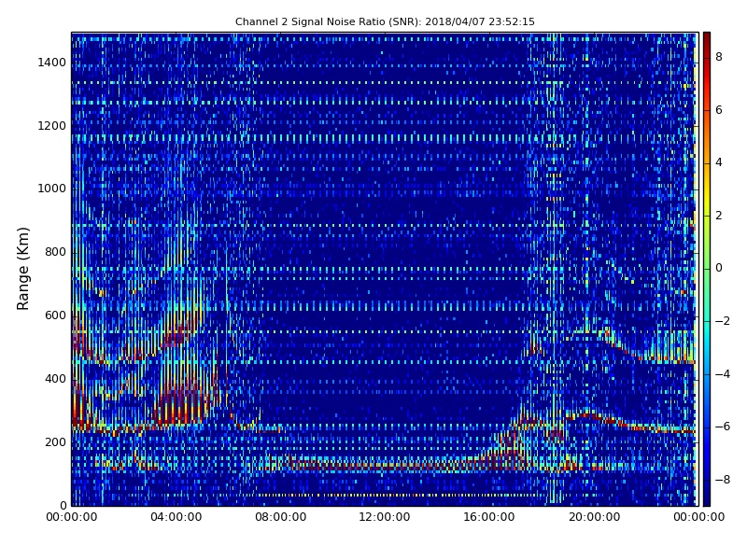
Task: Click the colorbar tick label 0
Action: pos(719,268)
